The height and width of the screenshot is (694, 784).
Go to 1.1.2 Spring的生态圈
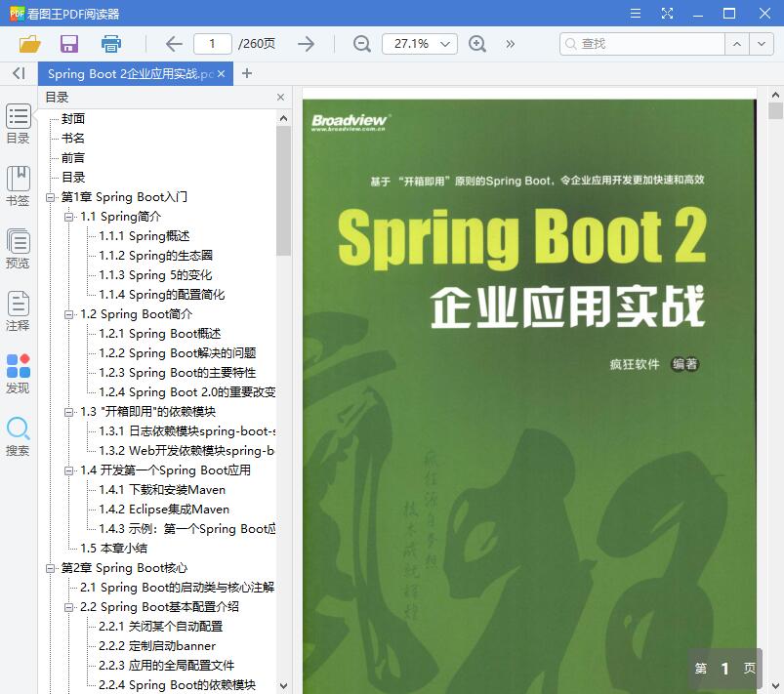[x=155, y=256]
